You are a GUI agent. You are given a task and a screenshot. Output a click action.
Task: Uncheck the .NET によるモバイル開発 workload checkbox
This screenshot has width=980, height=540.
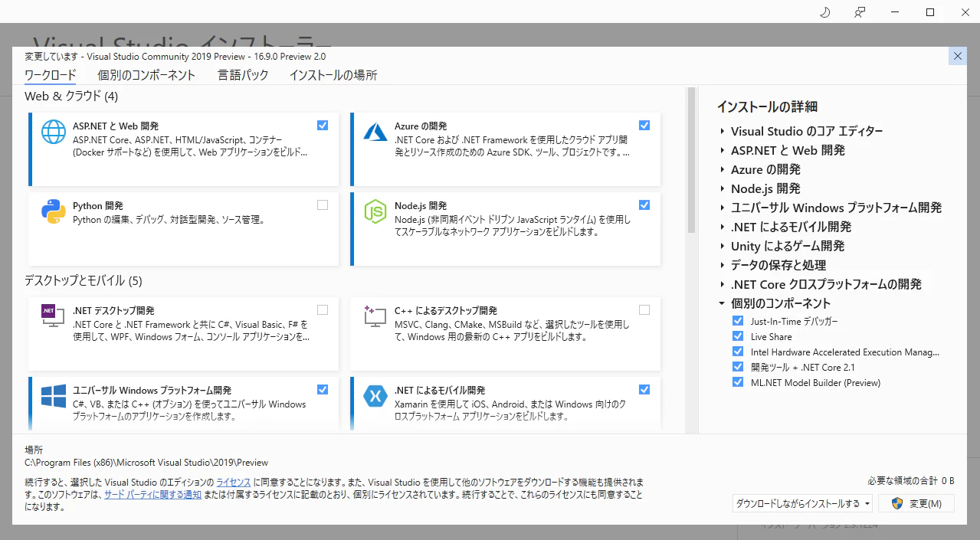tap(644, 389)
